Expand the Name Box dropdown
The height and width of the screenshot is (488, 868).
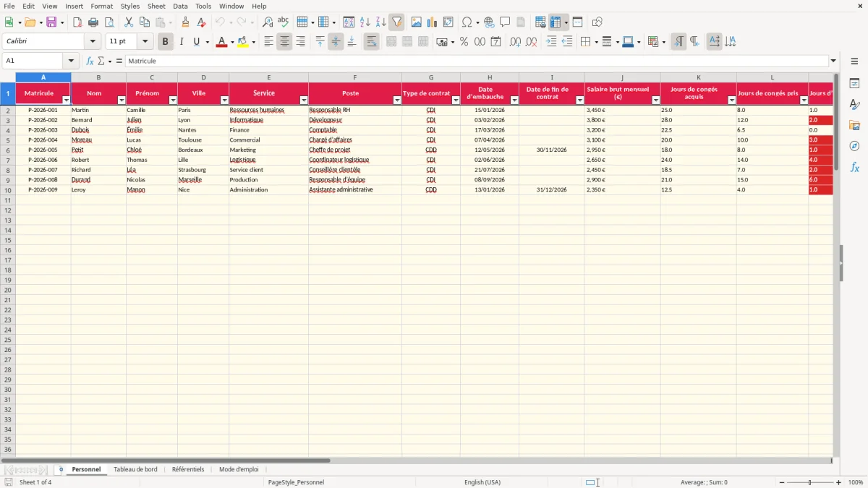click(71, 61)
